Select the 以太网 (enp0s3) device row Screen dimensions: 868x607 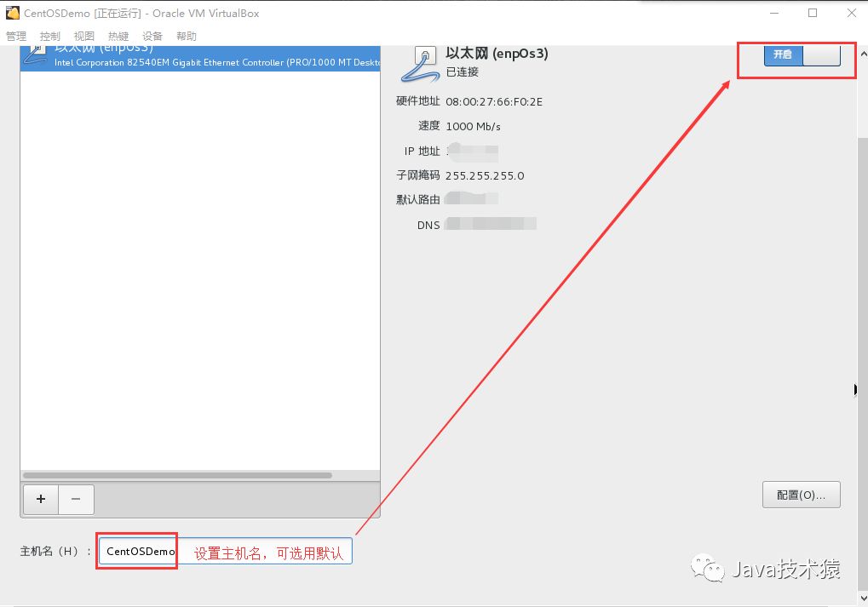pyautogui.click(x=200, y=58)
